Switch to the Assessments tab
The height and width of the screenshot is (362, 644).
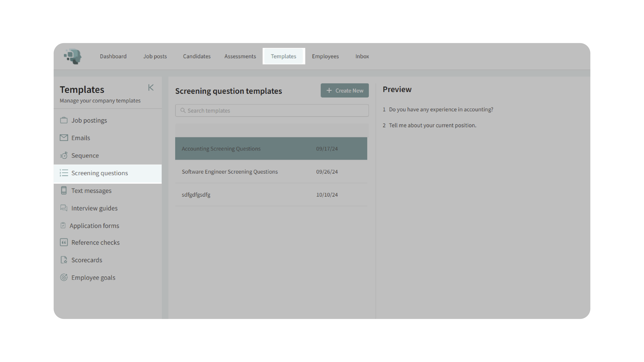coord(240,56)
